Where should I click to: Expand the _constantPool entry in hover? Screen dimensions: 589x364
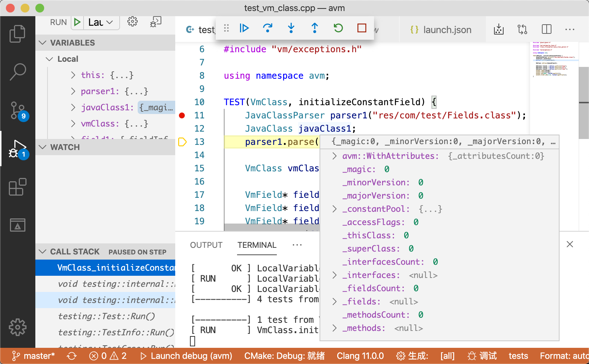click(334, 209)
